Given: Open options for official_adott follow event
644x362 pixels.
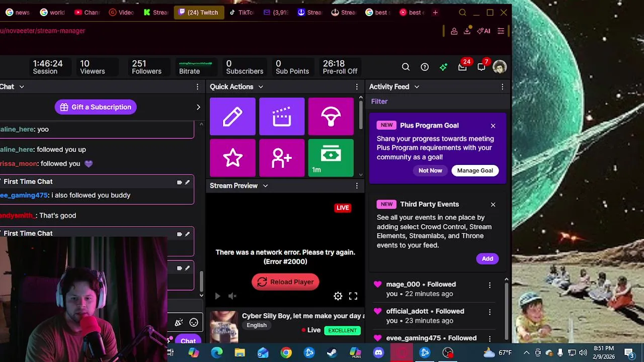Looking at the screenshot, I should (x=490, y=312).
